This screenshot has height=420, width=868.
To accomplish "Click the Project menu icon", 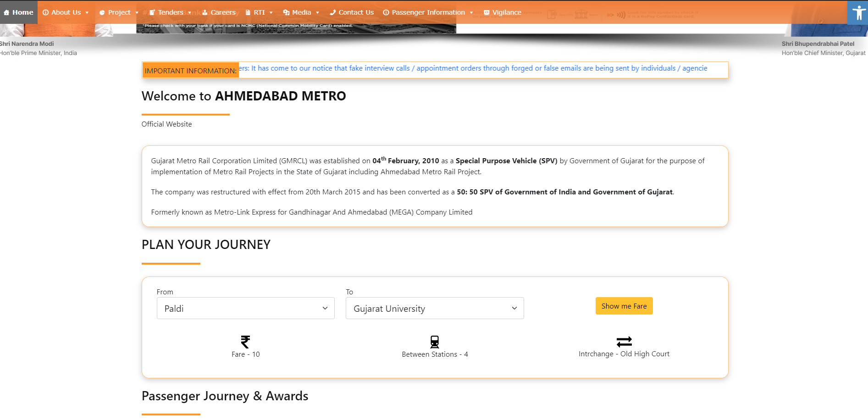I will click(x=102, y=13).
